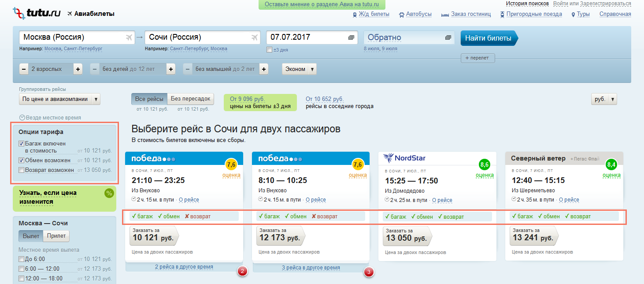Image resolution: width=644 pixels, height=284 pixels.
Task: Toggle Обмен возможен checkbox
Action: tap(21, 161)
